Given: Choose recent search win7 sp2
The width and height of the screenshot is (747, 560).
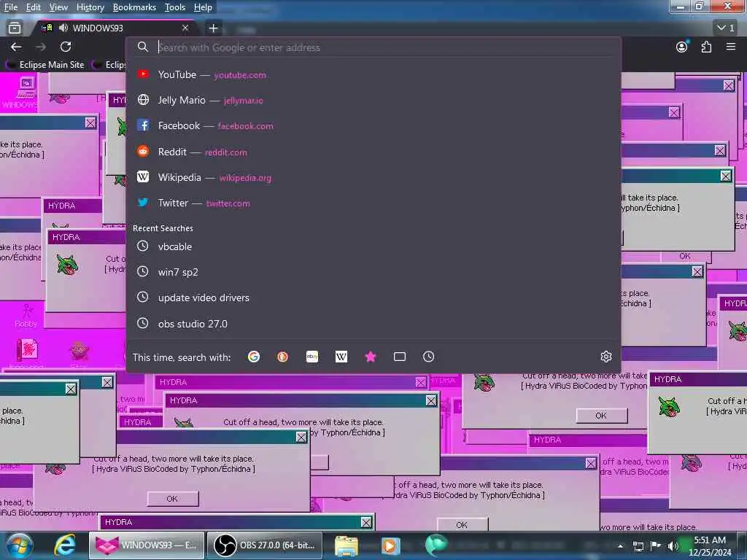Looking at the screenshot, I should point(374,272).
